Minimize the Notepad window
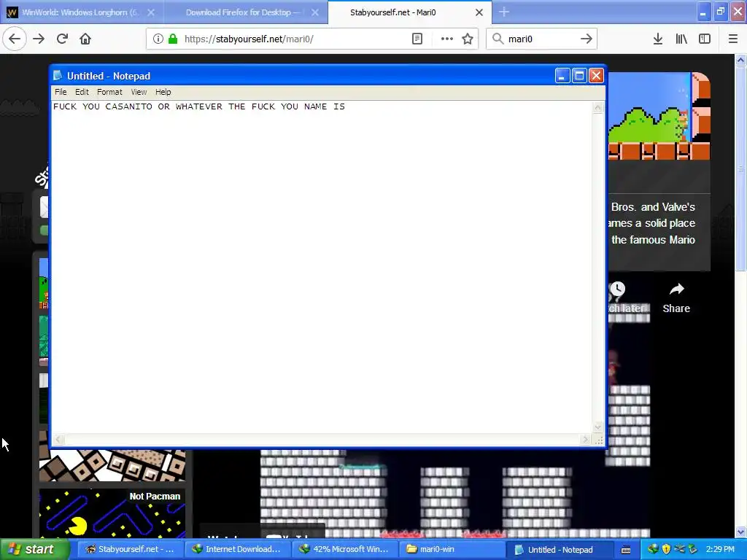747x560 pixels. 562,75
